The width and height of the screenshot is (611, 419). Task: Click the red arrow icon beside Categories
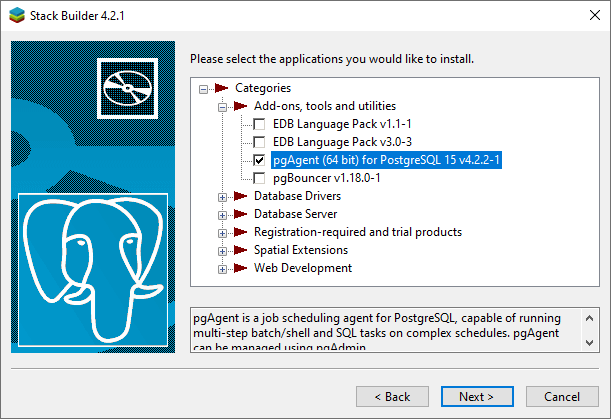tap(221, 88)
